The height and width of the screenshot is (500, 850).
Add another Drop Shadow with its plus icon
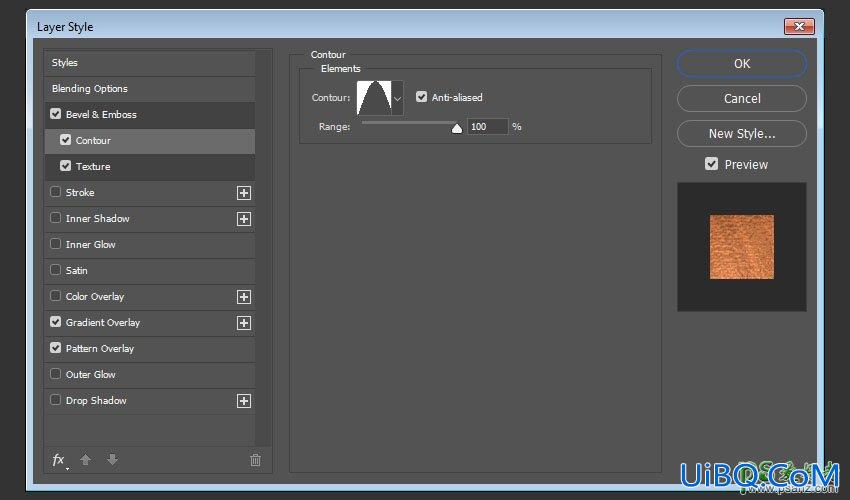pyautogui.click(x=244, y=401)
